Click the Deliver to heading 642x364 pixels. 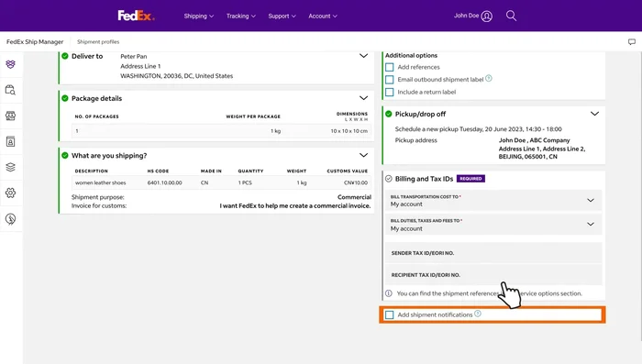click(87, 56)
